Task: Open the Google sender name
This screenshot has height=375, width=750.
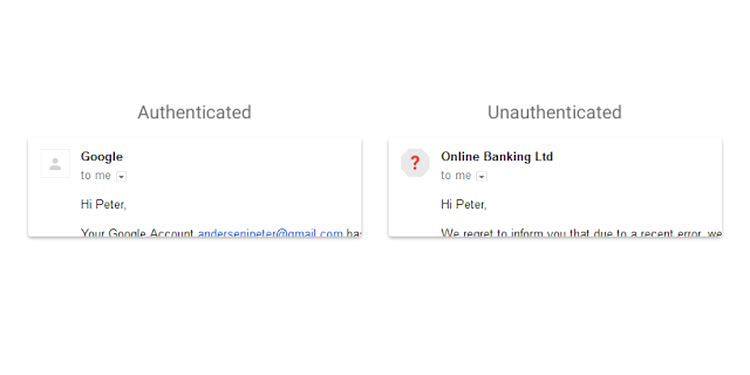Action: click(102, 157)
